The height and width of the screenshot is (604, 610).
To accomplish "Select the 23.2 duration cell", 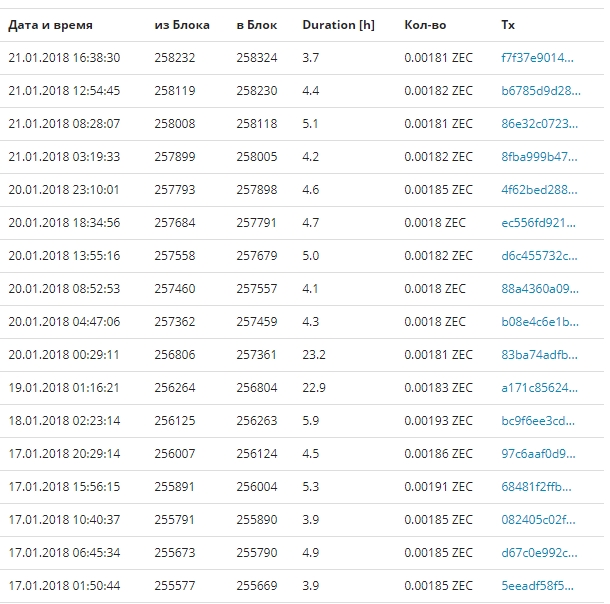I will [x=314, y=355].
